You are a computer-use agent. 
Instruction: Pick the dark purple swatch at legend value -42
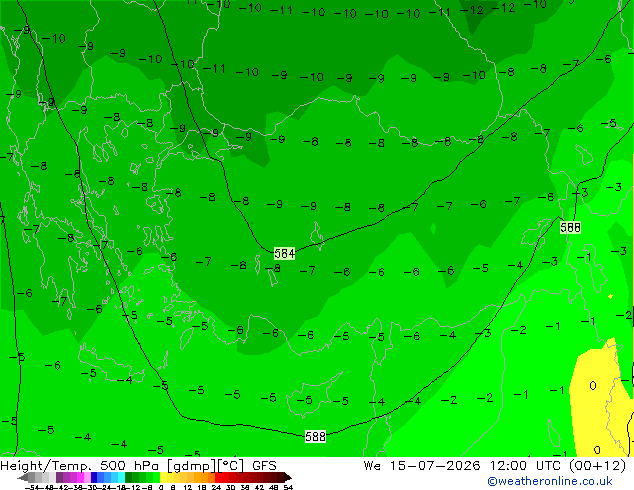pos(59,477)
